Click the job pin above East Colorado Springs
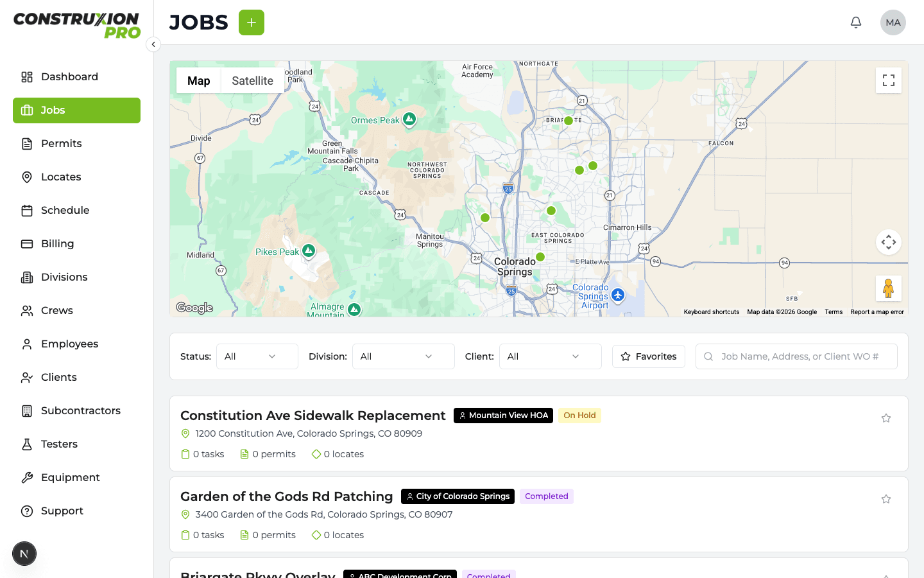Screen dimensions: 924x578 551,211
